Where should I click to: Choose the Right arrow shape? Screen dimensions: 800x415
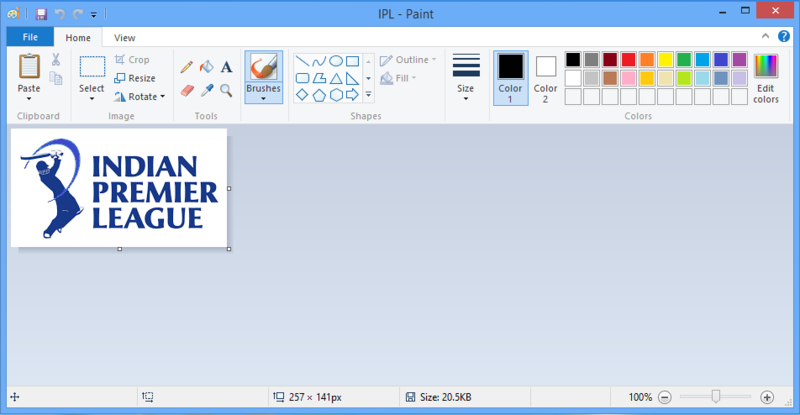(353, 94)
